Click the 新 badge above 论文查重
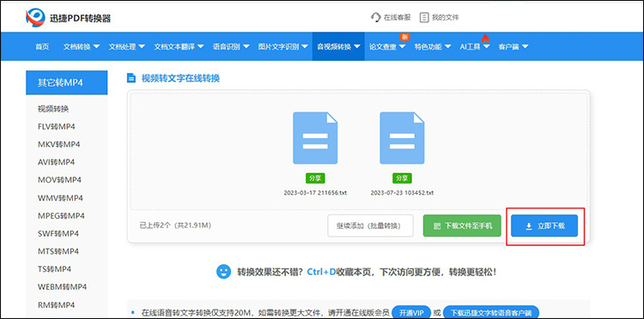The height and width of the screenshot is (319, 644). [x=404, y=37]
